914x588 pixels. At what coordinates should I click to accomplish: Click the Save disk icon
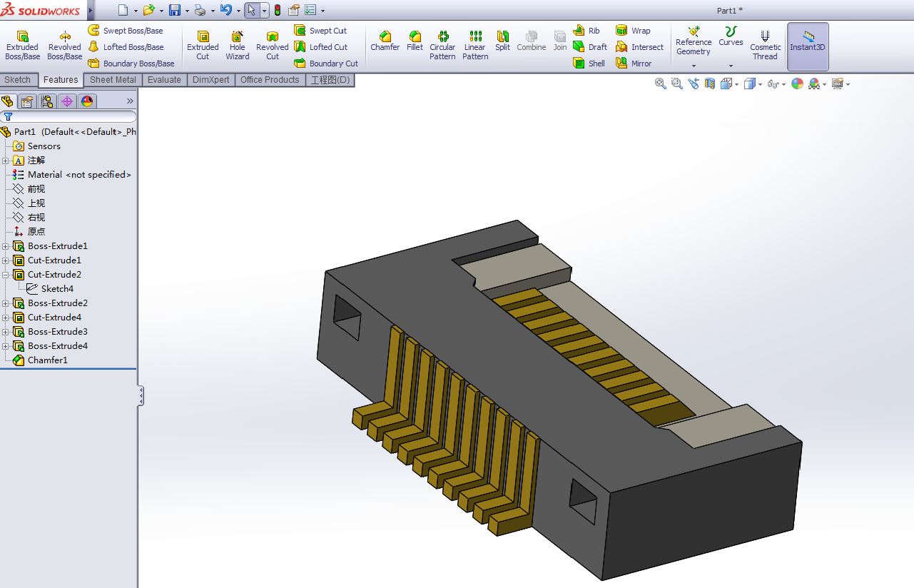pyautogui.click(x=175, y=10)
